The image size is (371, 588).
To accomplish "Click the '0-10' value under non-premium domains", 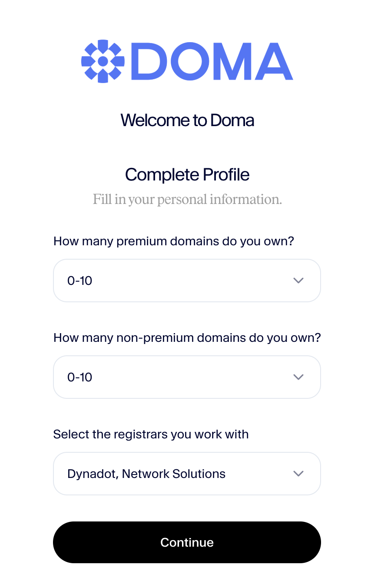I will (x=80, y=378).
